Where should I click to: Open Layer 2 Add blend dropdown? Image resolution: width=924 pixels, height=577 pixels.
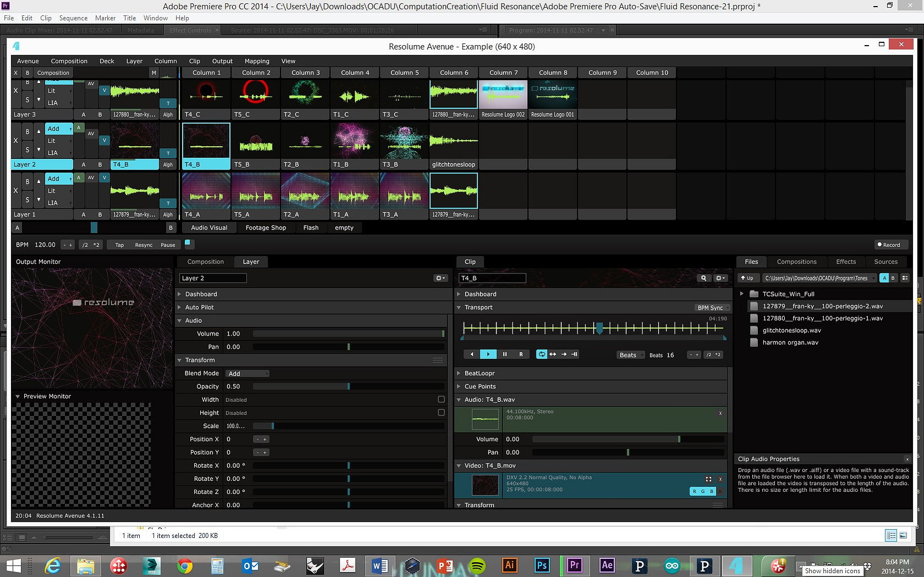coord(59,129)
